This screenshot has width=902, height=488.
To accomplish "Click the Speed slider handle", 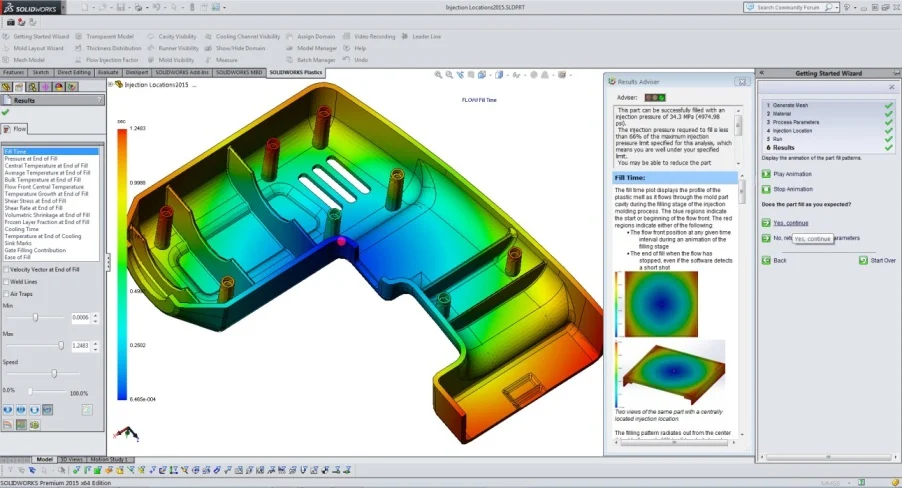I will pos(53,374).
